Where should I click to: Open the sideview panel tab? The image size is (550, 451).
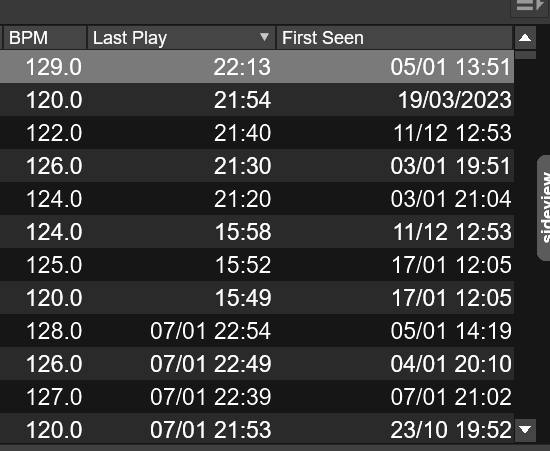pyautogui.click(x=544, y=208)
